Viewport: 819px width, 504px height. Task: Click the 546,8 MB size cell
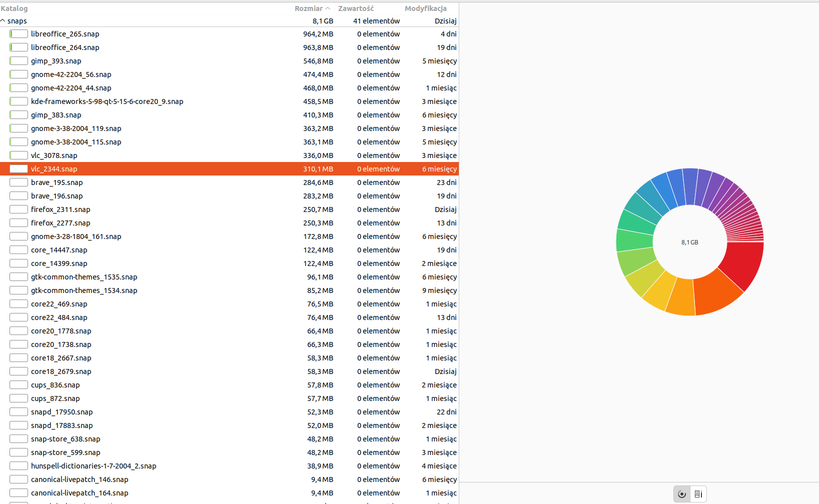click(318, 61)
